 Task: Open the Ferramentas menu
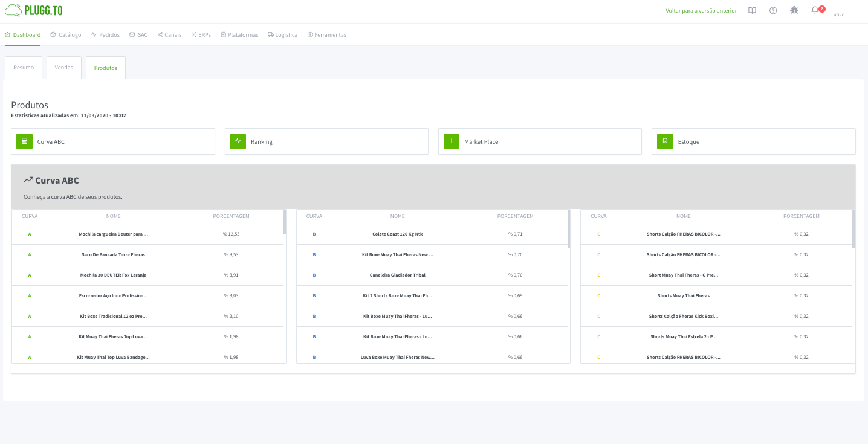click(x=326, y=35)
